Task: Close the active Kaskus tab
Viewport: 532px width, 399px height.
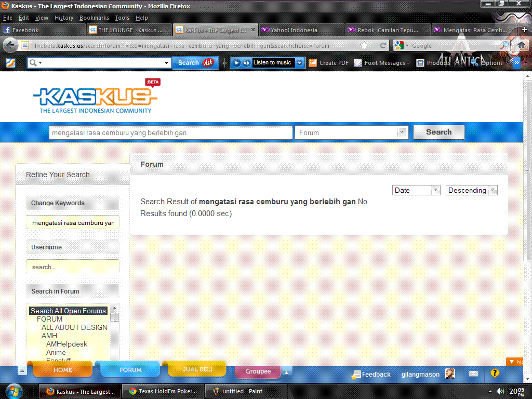Action: (253, 30)
